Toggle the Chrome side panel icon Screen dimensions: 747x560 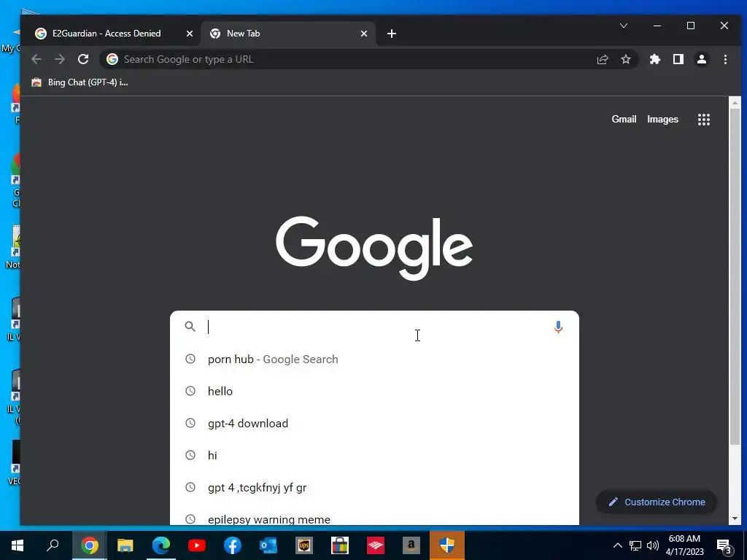[678, 59]
